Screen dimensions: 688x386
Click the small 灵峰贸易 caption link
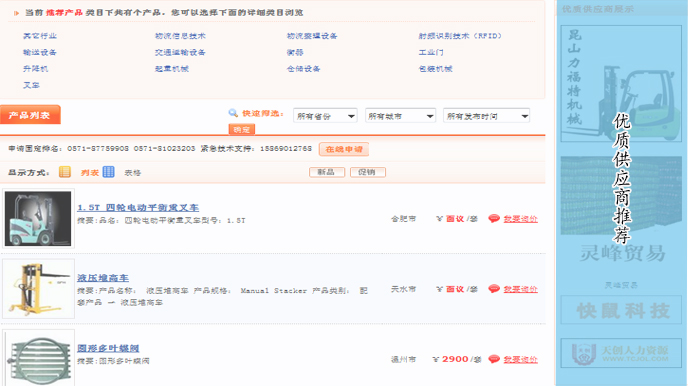(x=621, y=285)
